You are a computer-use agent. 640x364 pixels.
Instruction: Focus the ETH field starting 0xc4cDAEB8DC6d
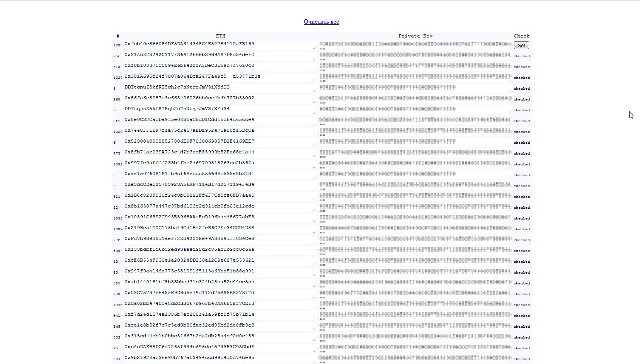[x=220, y=348]
